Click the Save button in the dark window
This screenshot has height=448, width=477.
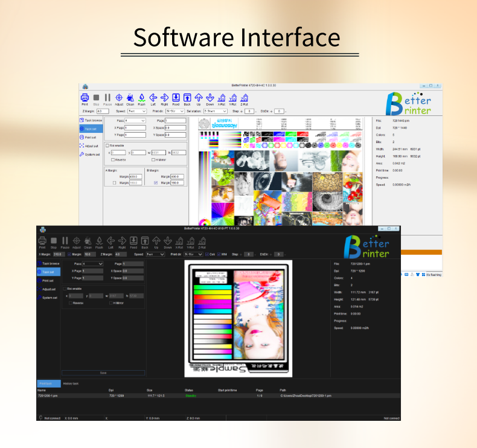pos(103,373)
